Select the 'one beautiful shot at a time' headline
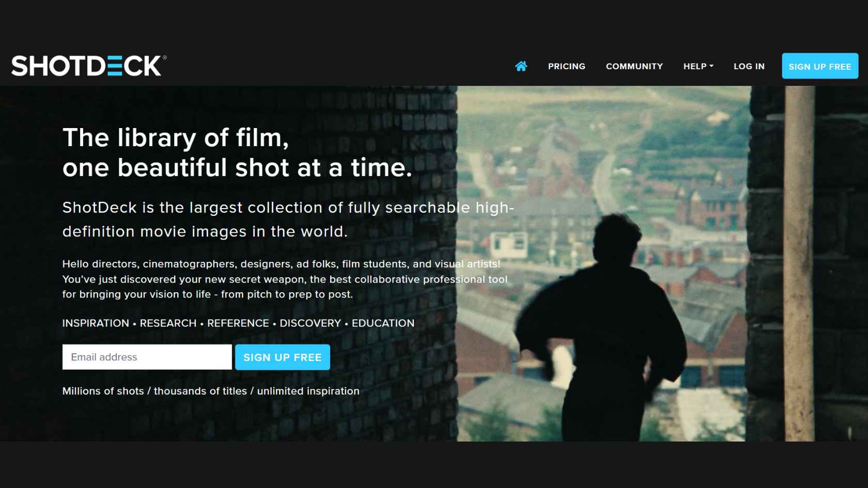The width and height of the screenshot is (868, 488). (x=237, y=168)
